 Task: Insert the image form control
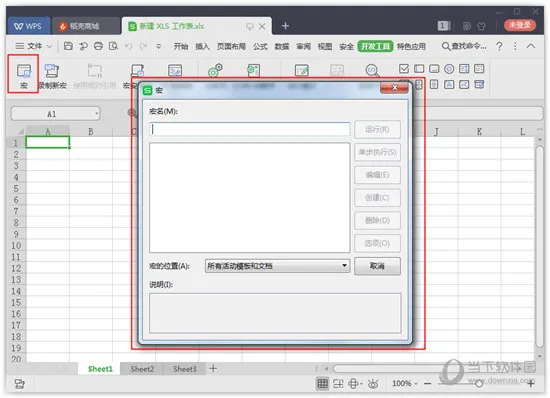point(464,84)
